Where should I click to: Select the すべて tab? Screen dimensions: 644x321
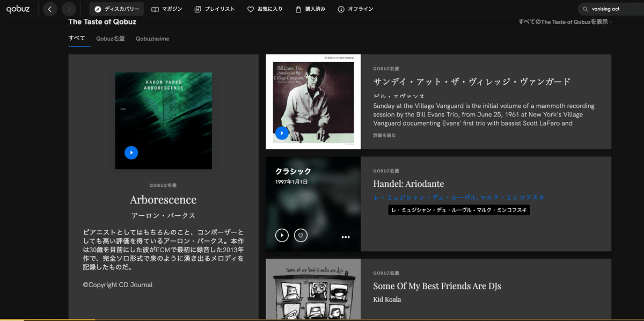77,39
